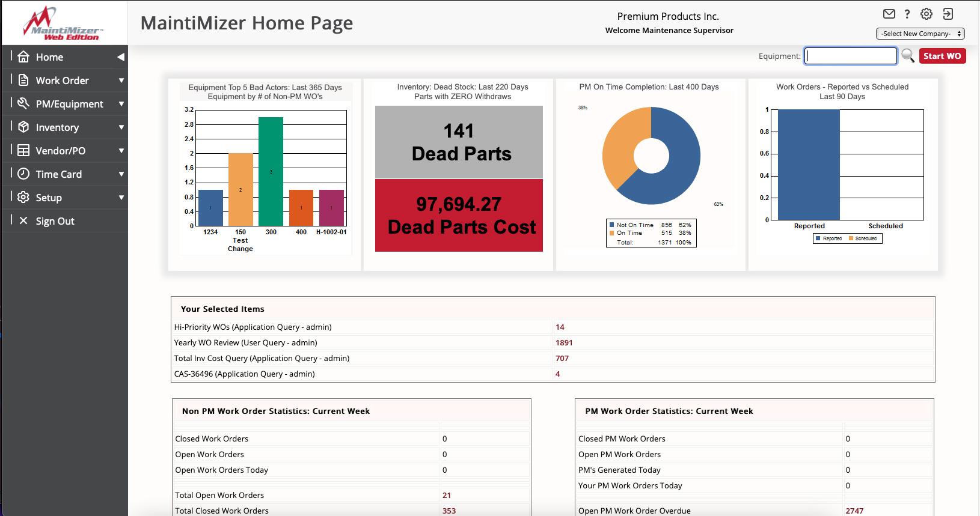Open Hi-Priority WOs count 14 link
Viewport: 980px width, 516px height.
pyautogui.click(x=560, y=327)
